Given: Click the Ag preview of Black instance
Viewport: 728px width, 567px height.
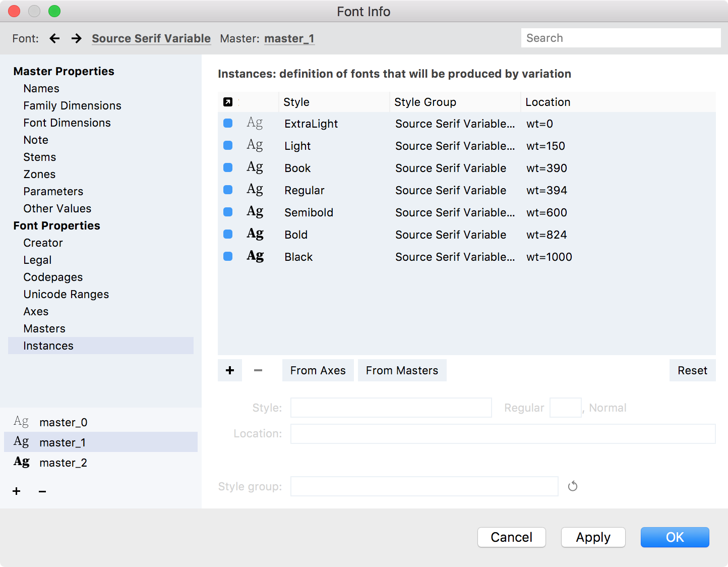Looking at the screenshot, I should [255, 256].
